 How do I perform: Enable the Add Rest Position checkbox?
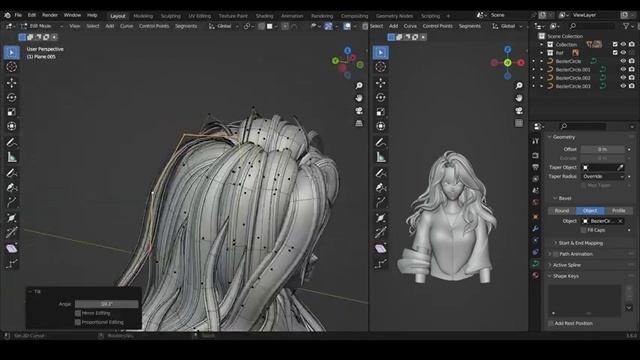(551, 323)
